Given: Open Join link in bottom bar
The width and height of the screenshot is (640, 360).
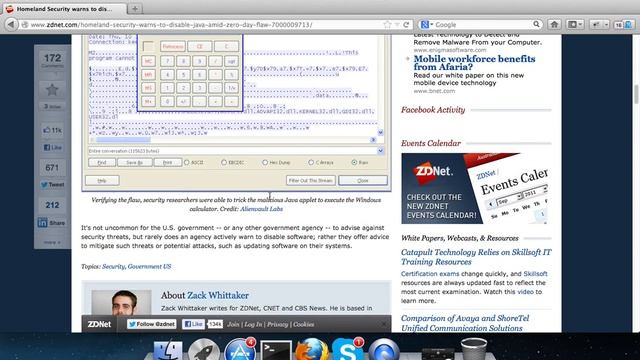Looking at the screenshot, I should tap(233, 324).
